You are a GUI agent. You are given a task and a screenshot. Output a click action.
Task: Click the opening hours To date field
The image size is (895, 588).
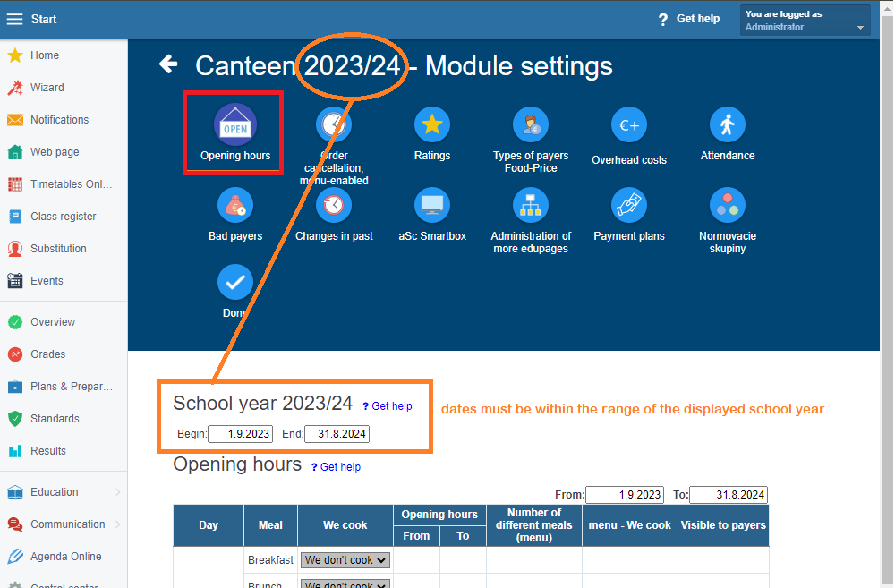click(x=729, y=495)
